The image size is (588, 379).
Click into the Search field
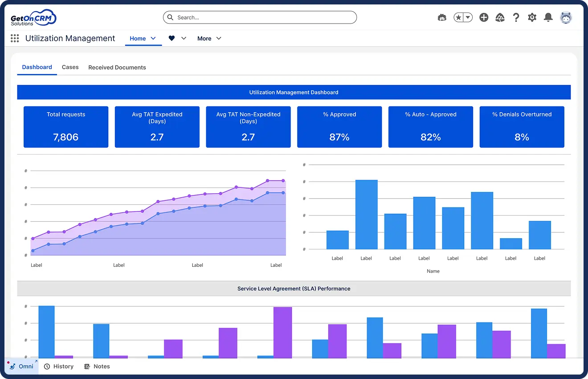click(260, 17)
